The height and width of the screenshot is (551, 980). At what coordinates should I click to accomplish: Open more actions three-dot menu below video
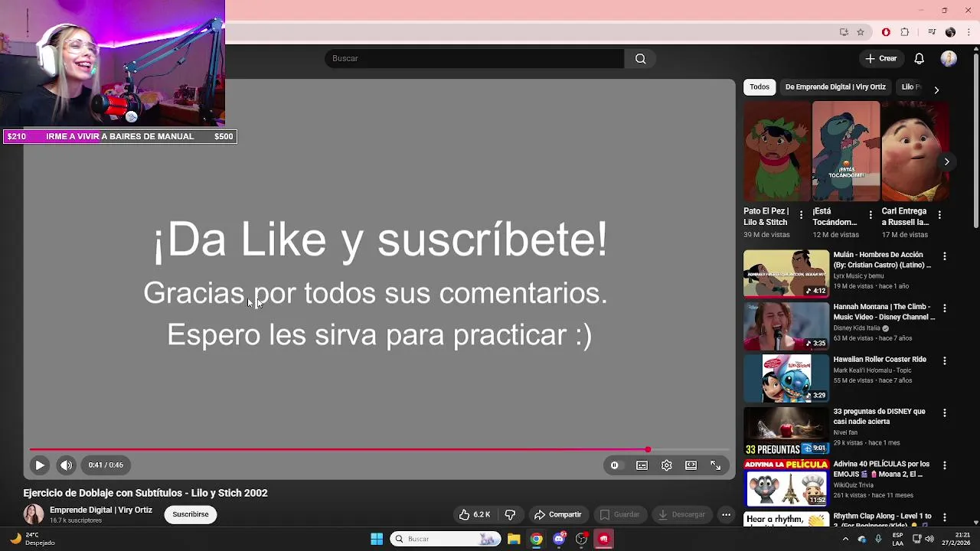[x=726, y=514]
